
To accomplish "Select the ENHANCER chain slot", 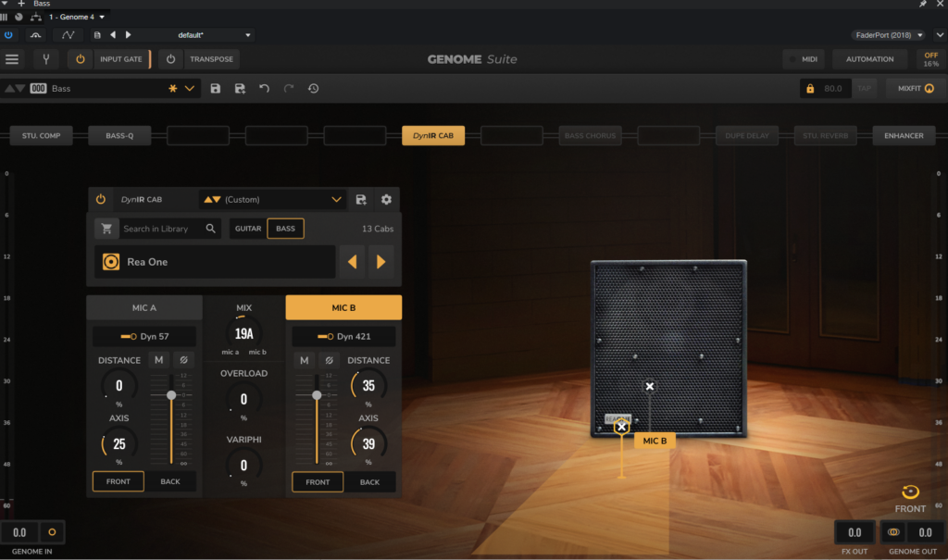I will (x=904, y=135).
